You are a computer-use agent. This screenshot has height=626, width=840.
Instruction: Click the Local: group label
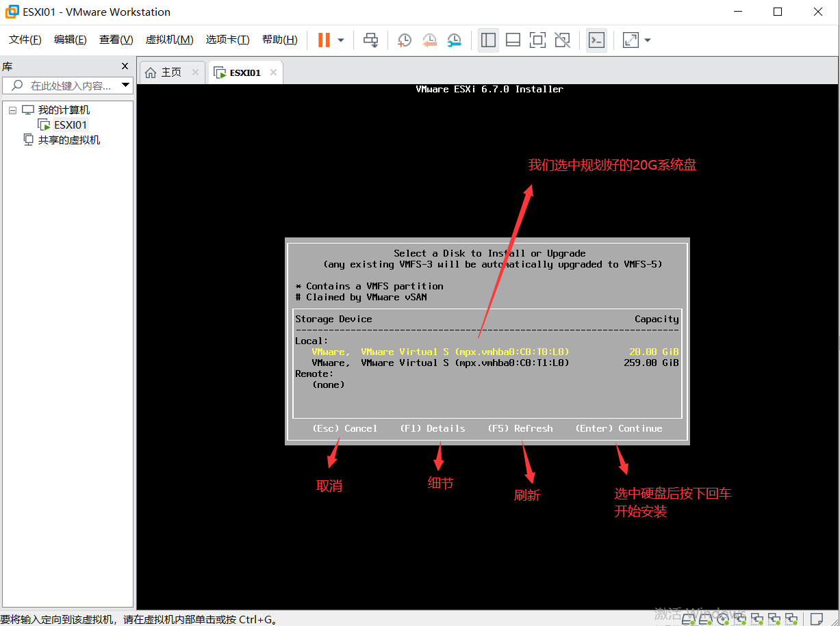tap(312, 341)
